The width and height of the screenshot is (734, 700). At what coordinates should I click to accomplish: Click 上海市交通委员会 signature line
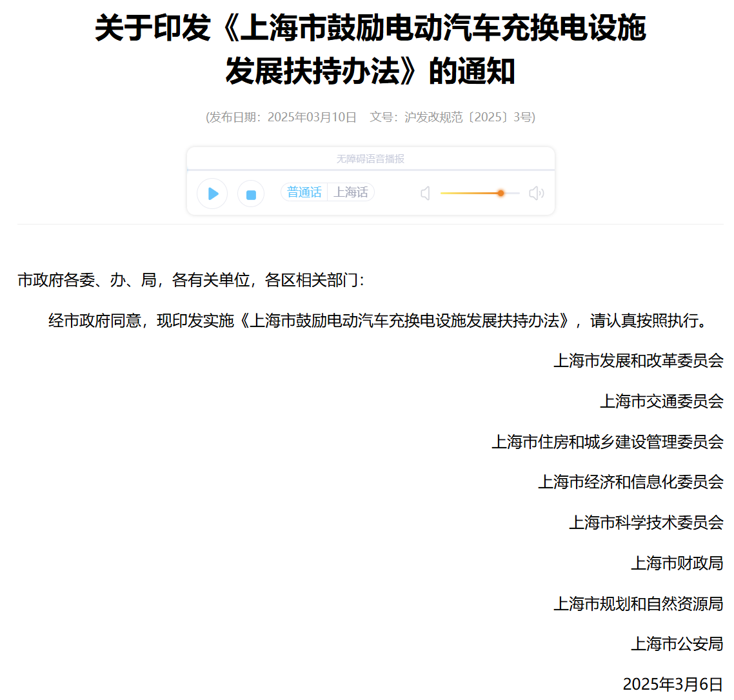662,401
